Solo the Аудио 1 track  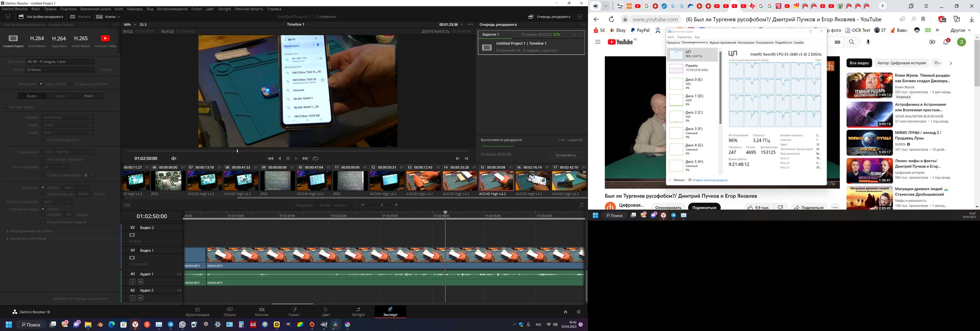132,282
